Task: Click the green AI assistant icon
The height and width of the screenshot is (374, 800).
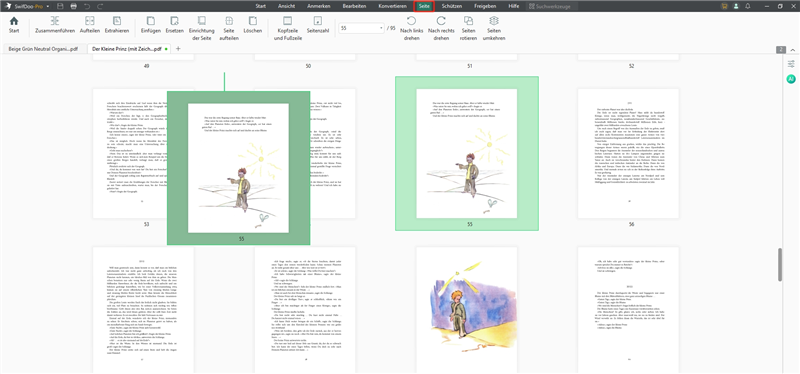Action: [791, 79]
